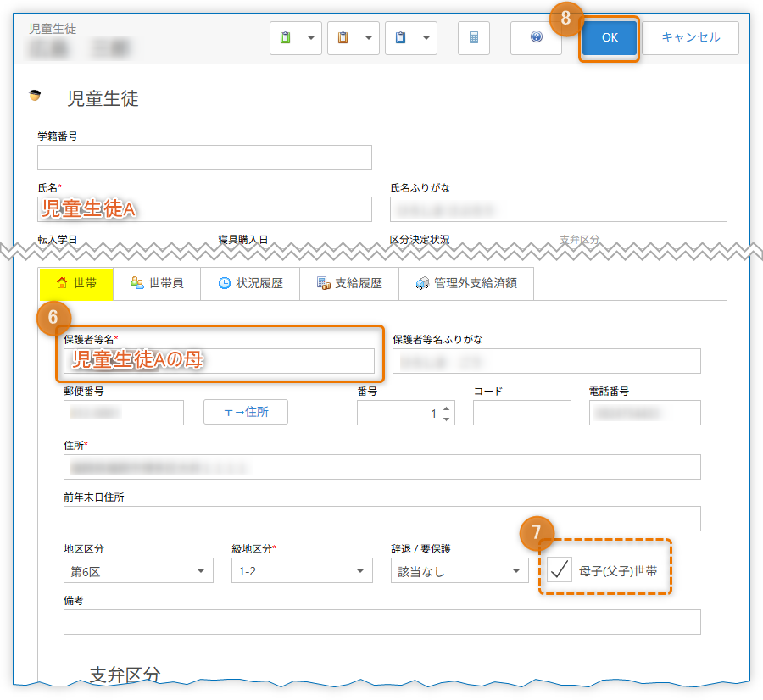Click the 電話番号 input field
This screenshot has width=763, height=700.
click(645, 413)
